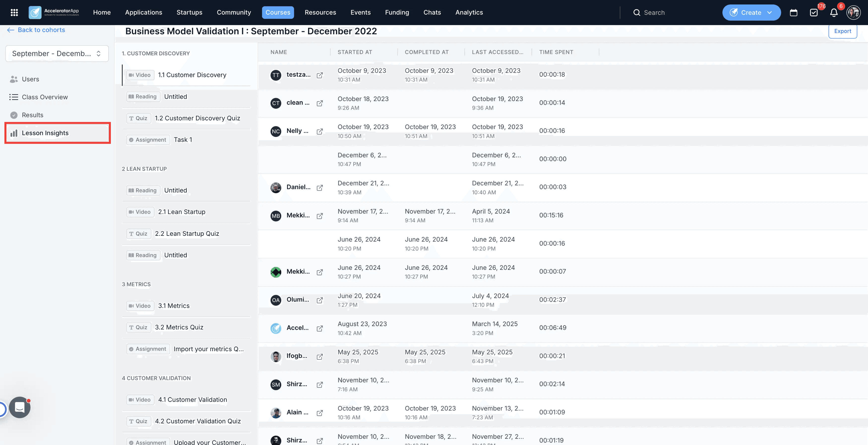Click the Export button
Screen dimensions: 868x445
842,31
